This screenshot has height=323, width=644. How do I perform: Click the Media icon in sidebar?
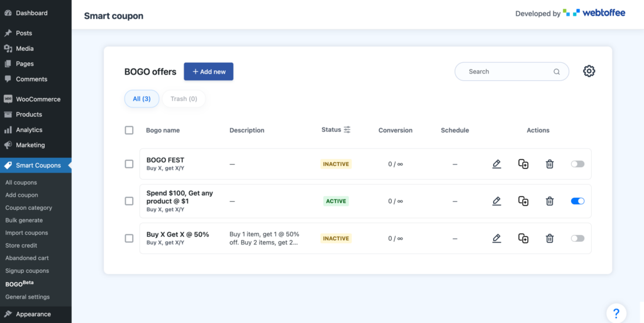(8, 48)
